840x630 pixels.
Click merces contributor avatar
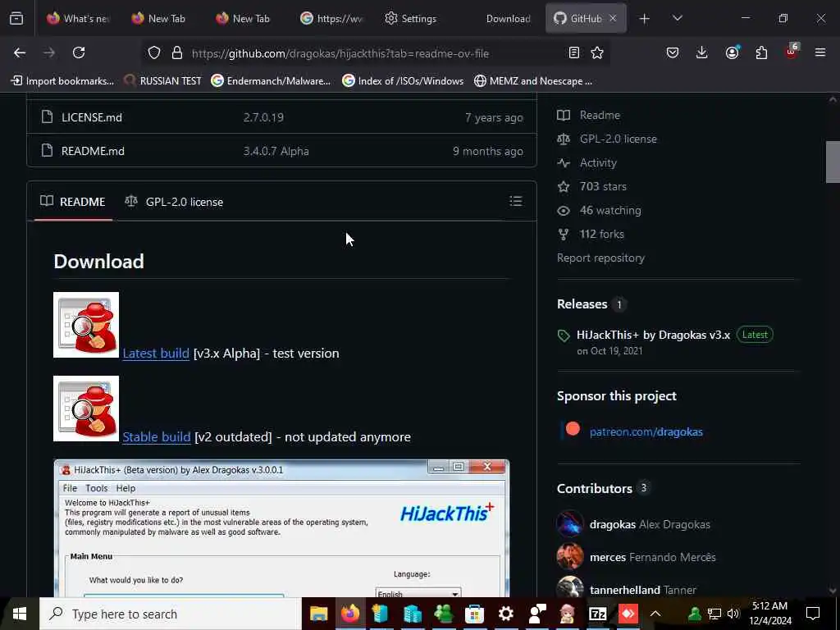pyautogui.click(x=570, y=557)
